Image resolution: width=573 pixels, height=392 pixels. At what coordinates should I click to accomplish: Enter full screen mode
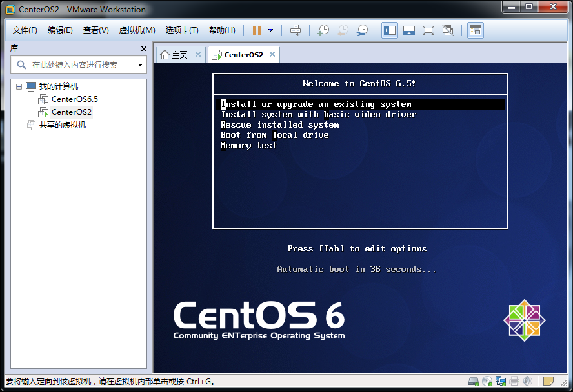click(x=428, y=30)
